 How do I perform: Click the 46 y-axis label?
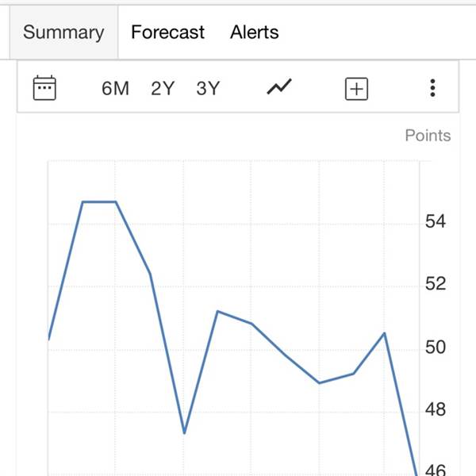pyautogui.click(x=436, y=470)
